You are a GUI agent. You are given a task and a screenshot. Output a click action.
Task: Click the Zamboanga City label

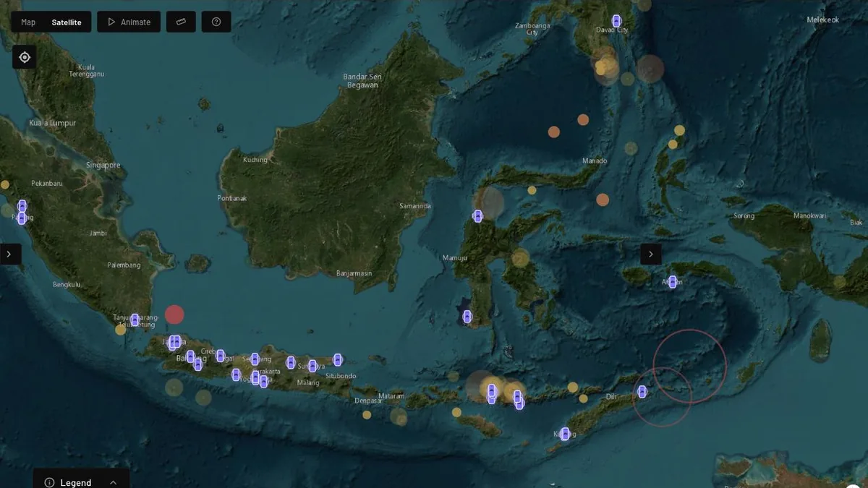532,29
